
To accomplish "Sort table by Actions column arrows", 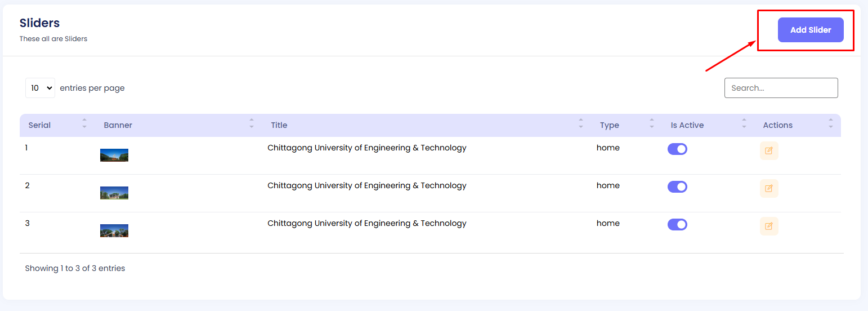I will click(831, 123).
